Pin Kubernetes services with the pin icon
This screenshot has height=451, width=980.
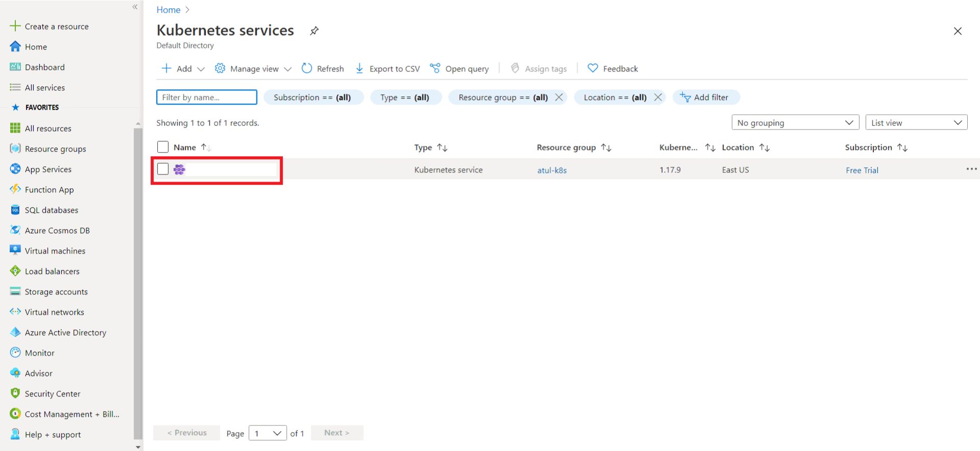pyautogui.click(x=314, y=31)
